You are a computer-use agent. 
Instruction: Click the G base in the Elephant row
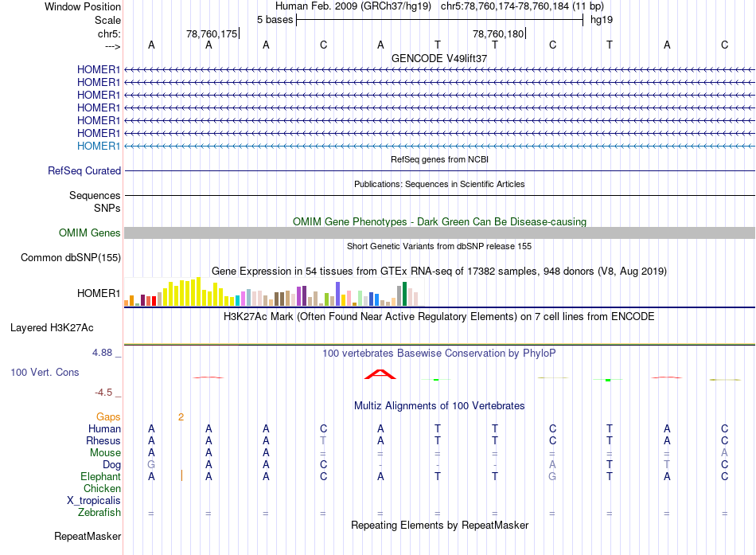coord(552,476)
